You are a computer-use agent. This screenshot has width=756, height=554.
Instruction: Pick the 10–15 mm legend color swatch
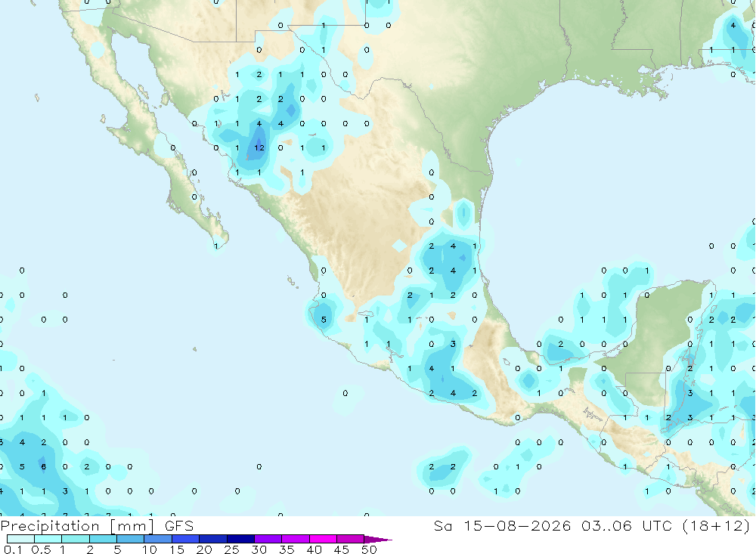(x=158, y=539)
